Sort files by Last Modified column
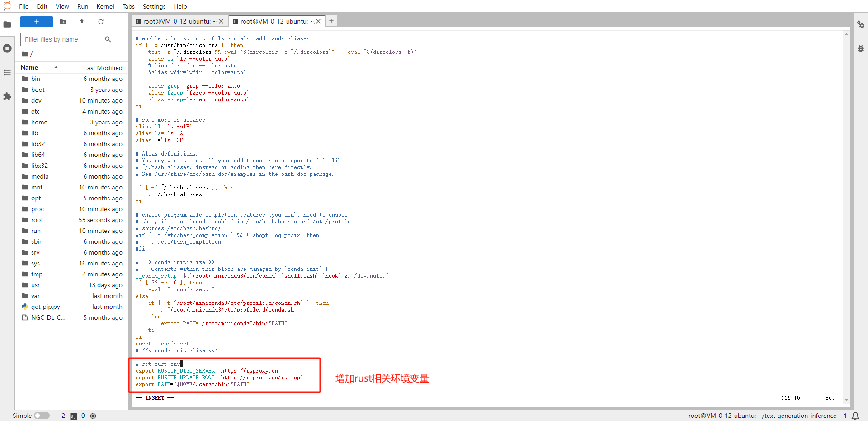The height and width of the screenshot is (421, 868). (97, 68)
